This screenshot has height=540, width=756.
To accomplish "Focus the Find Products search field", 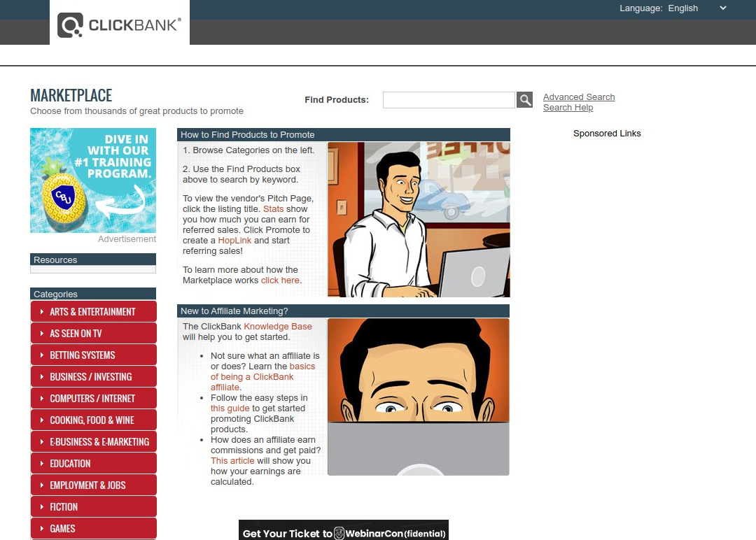I will (x=449, y=100).
